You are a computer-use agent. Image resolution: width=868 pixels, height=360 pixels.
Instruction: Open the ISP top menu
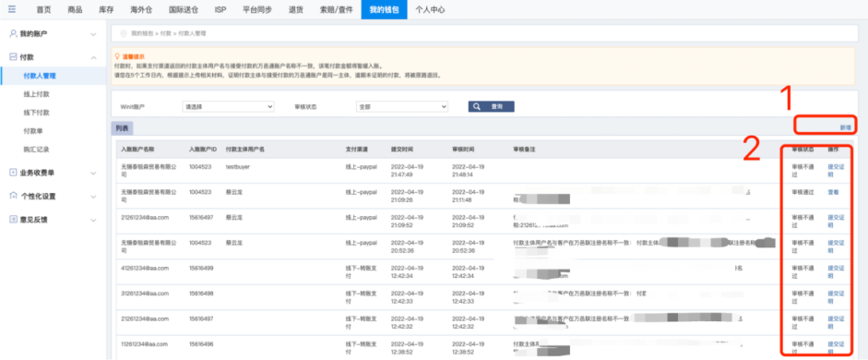click(x=220, y=10)
